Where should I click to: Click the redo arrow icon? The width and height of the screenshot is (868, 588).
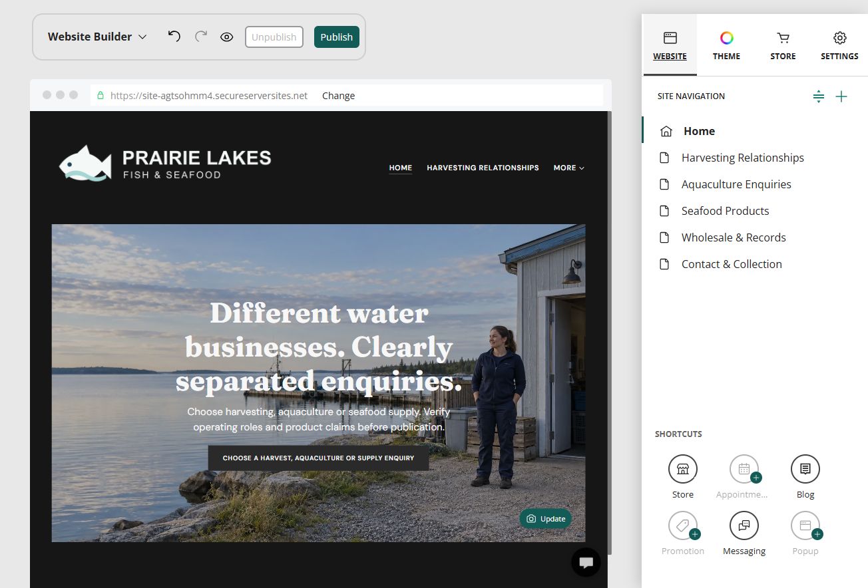200,37
